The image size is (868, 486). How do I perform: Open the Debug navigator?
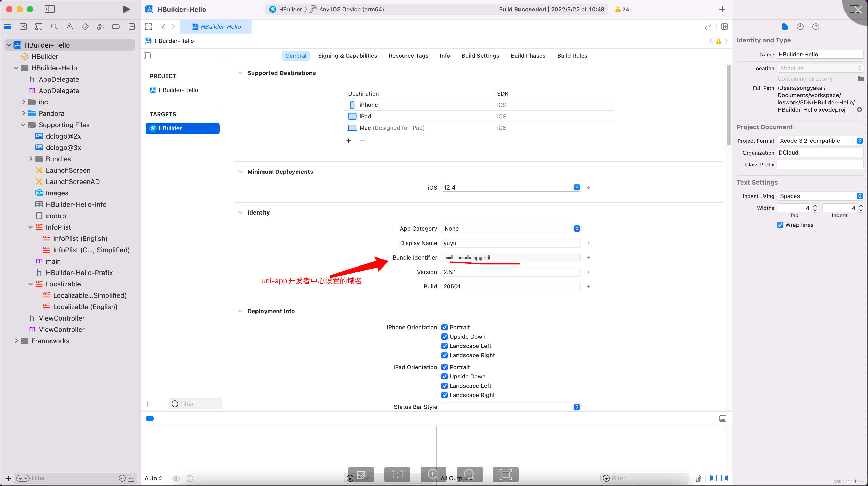click(101, 27)
